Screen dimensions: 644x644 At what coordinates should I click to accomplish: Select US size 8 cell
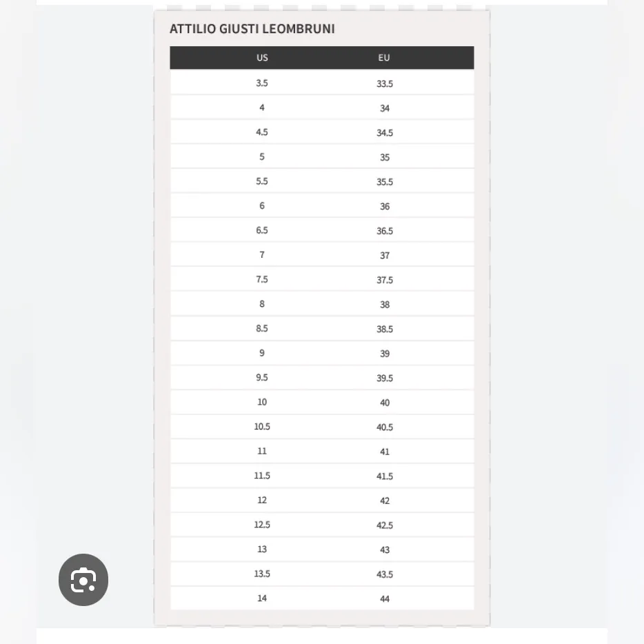pos(262,304)
